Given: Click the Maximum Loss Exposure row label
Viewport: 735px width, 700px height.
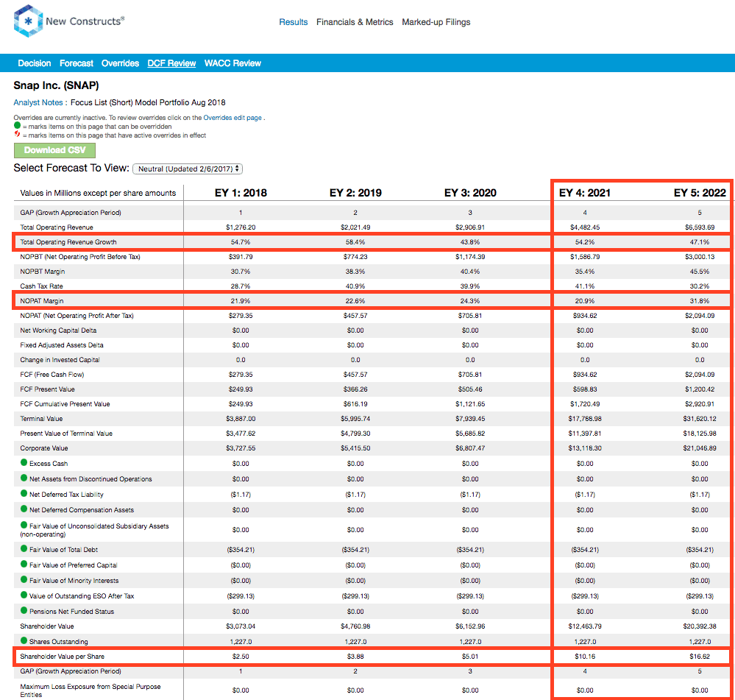Looking at the screenshot, I should [90, 690].
